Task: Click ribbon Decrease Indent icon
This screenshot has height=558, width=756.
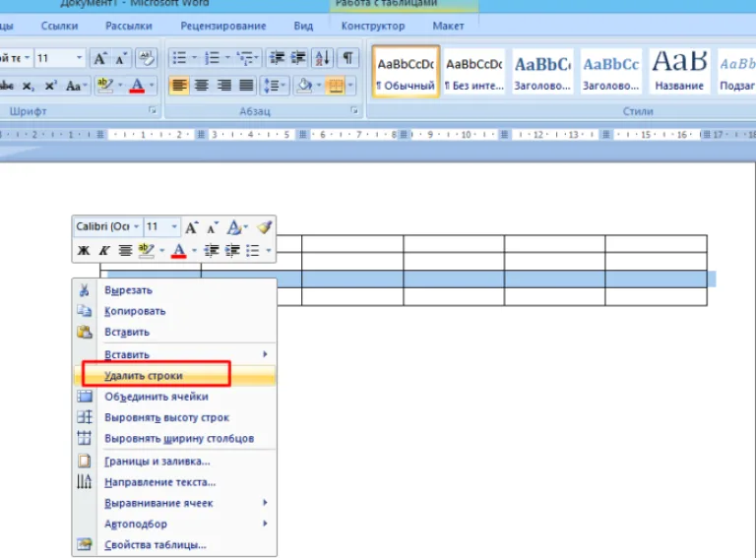Action: coord(277,58)
